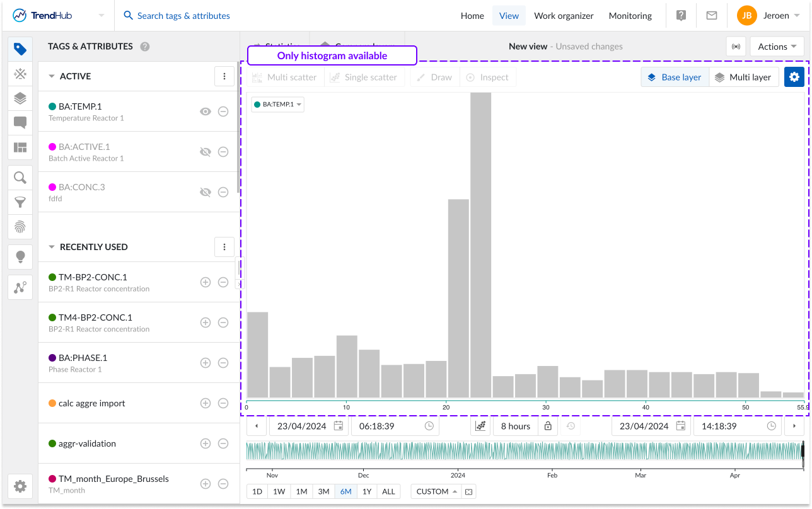This screenshot has height=509, width=812.
Task: Show the BA:ACTIVE.1 hidden tag
Action: 205,152
